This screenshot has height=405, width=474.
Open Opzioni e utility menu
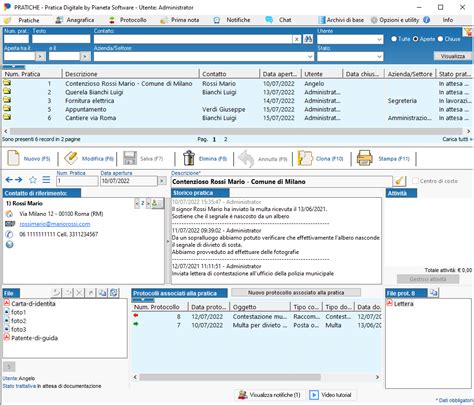click(x=395, y=20)
